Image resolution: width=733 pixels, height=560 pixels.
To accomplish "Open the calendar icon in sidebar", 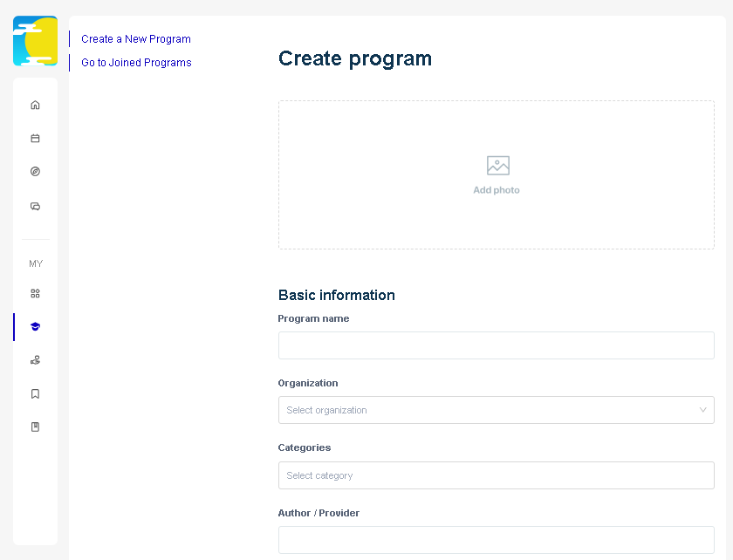I will (35, 138).
